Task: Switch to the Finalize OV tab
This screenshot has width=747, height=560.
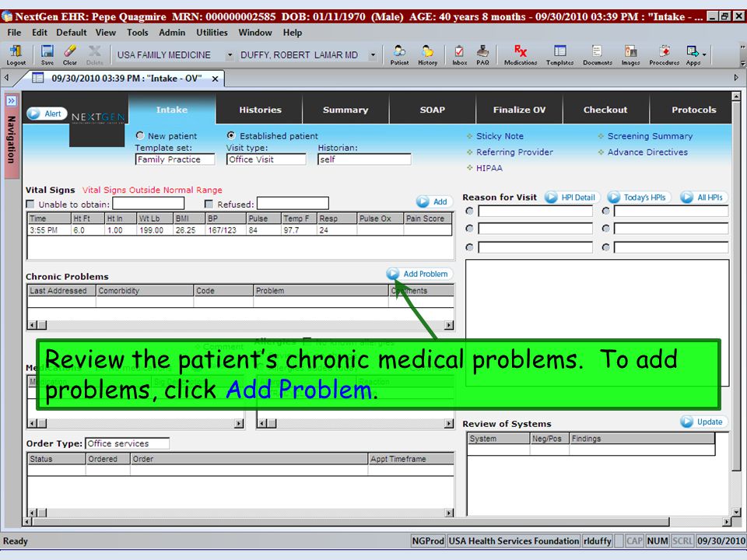Action: click(x=519, y=110)
